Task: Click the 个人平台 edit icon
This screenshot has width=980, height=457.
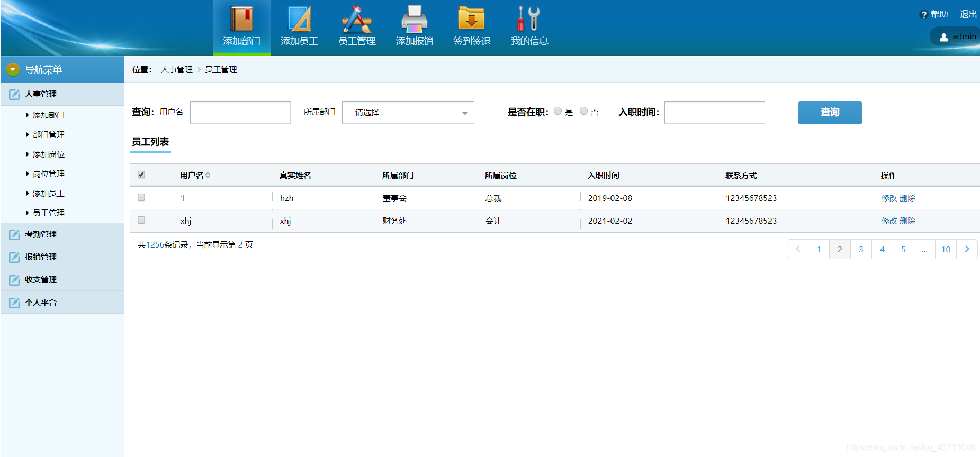Action: tap(14, 303)
